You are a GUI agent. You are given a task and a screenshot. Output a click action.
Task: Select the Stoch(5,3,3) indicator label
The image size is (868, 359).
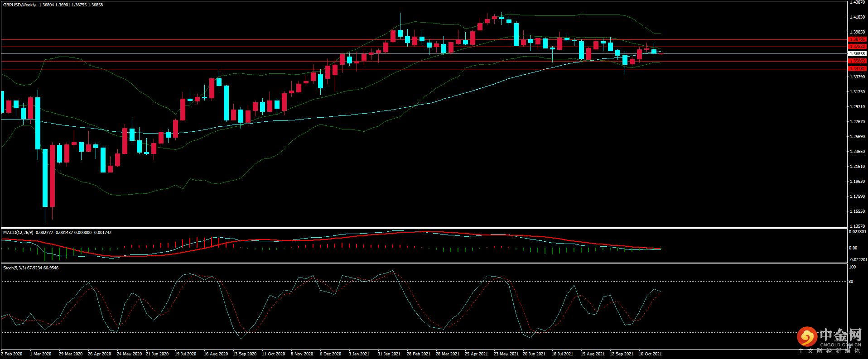coord(14,268)
